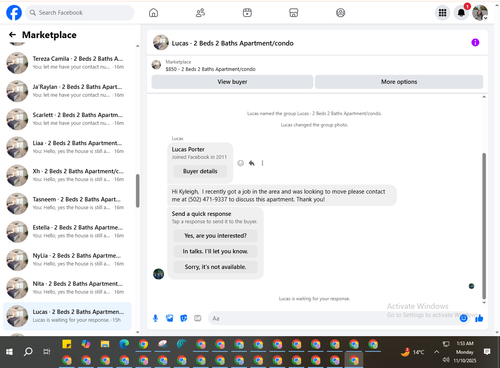
Task: Open the Groups icon in top bar
Action: [x=340, y=13]
